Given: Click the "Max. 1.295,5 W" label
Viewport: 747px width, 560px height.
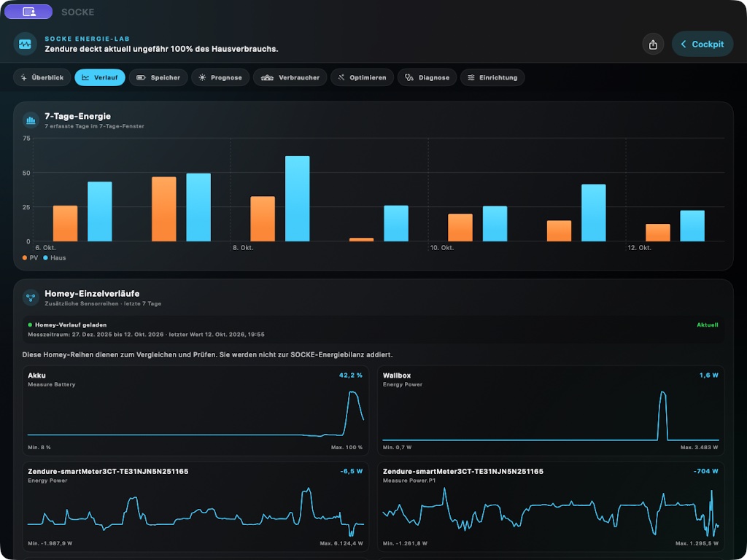Looking at the screenshot, I should click(x=697, y=543).
